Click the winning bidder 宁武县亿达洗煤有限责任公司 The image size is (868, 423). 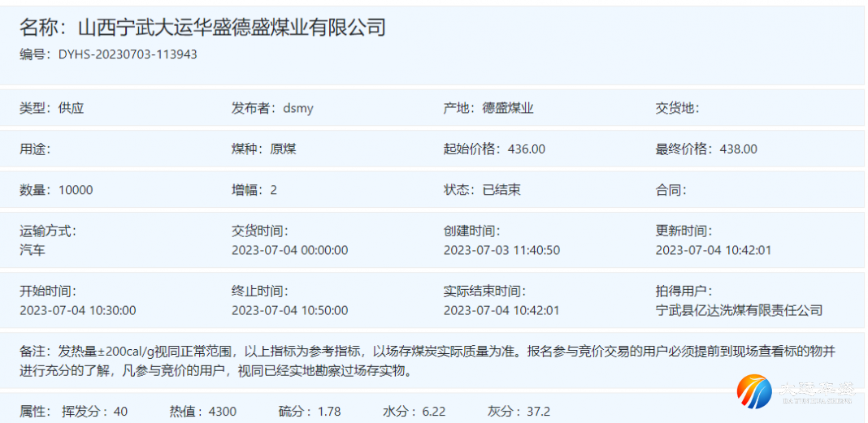click(x=739, y=310)
